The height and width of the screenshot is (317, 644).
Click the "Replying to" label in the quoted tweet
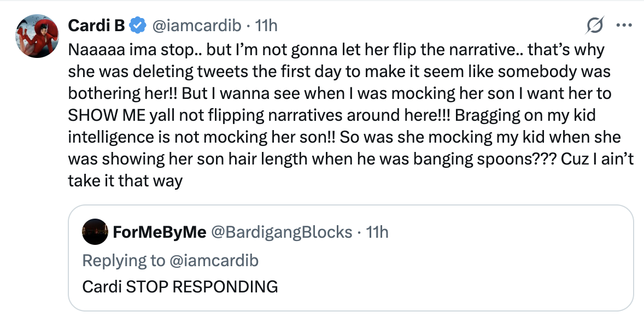123,261
